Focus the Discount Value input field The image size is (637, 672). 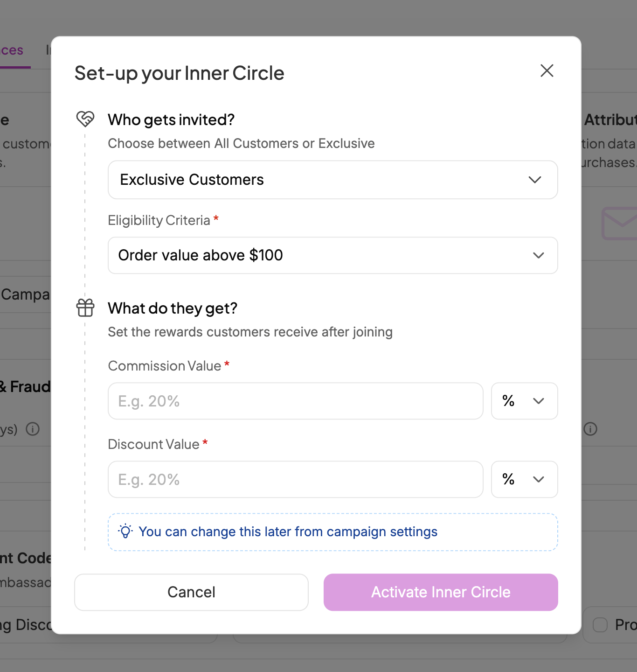pyautogui.click(x=295, y=479)
